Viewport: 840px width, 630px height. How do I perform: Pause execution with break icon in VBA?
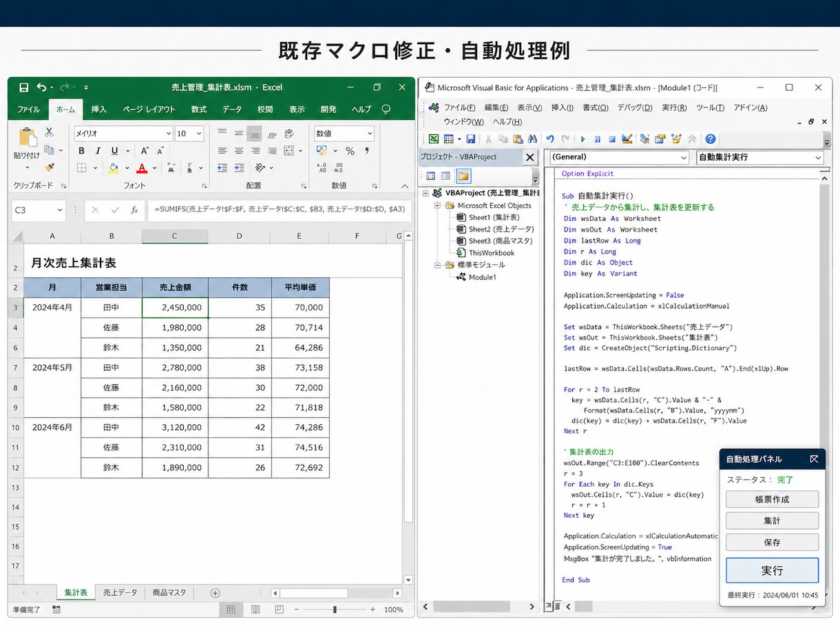598,138
